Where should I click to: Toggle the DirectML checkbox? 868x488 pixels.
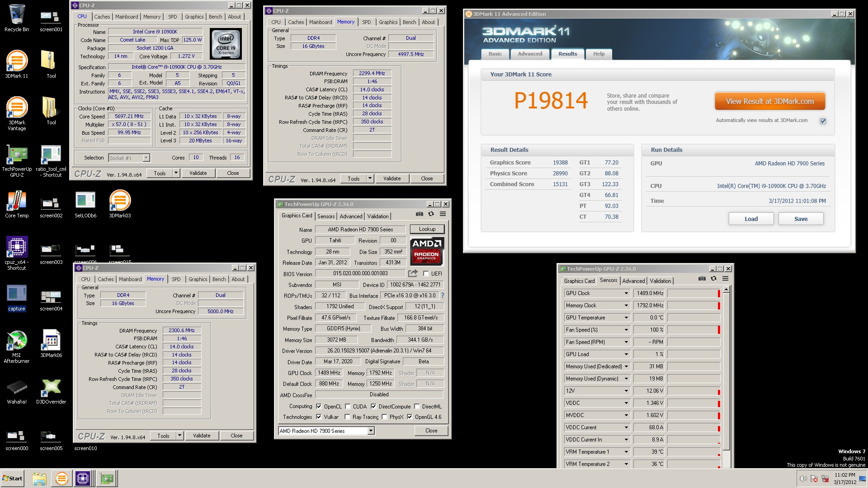(x=417, y=406)
